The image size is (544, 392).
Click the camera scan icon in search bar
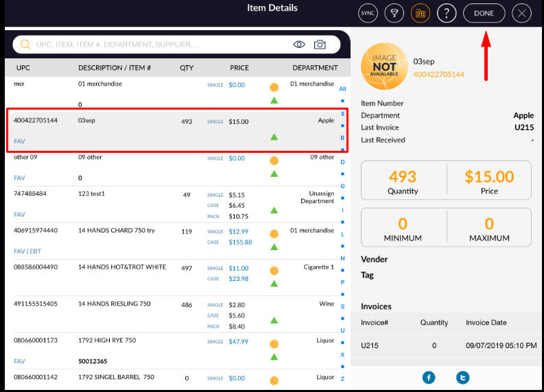(320, 45)
